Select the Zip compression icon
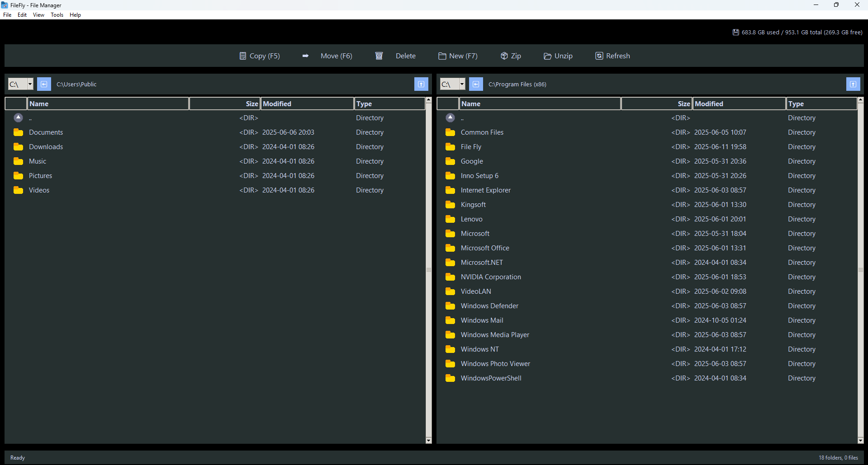Viewport: 868px width, 465px height. [504, 56]
